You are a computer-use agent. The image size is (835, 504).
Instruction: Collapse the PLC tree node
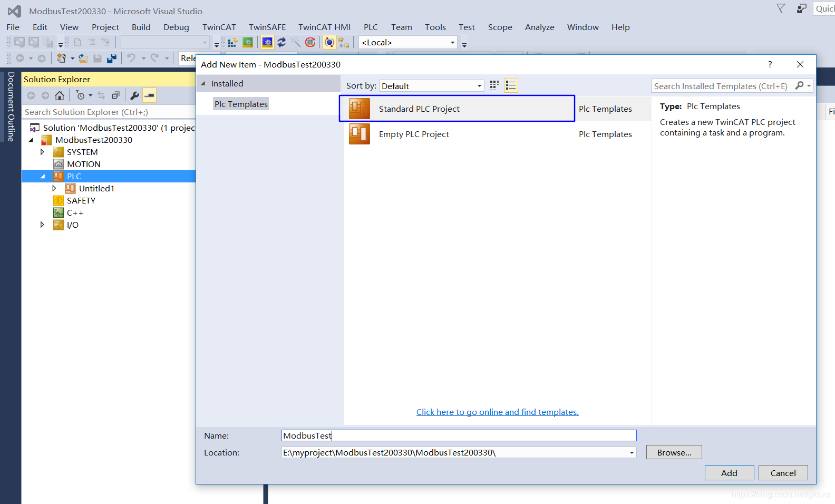pyautogui.click(x=43, y=177)
